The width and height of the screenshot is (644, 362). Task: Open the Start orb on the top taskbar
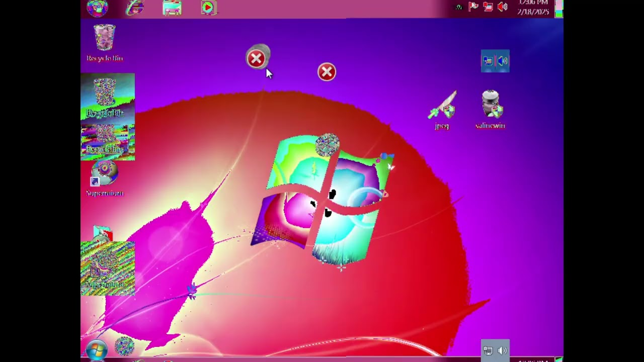pyautogui.click(x=97, y=8)
